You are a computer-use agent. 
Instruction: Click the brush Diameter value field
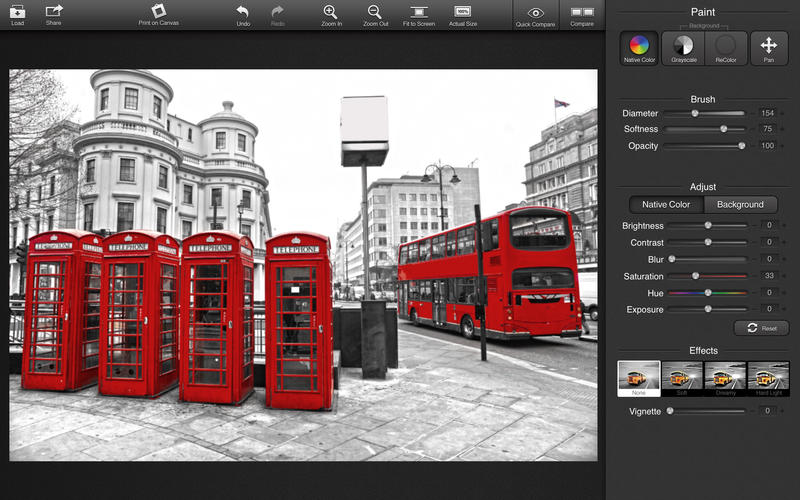(767, 114)
